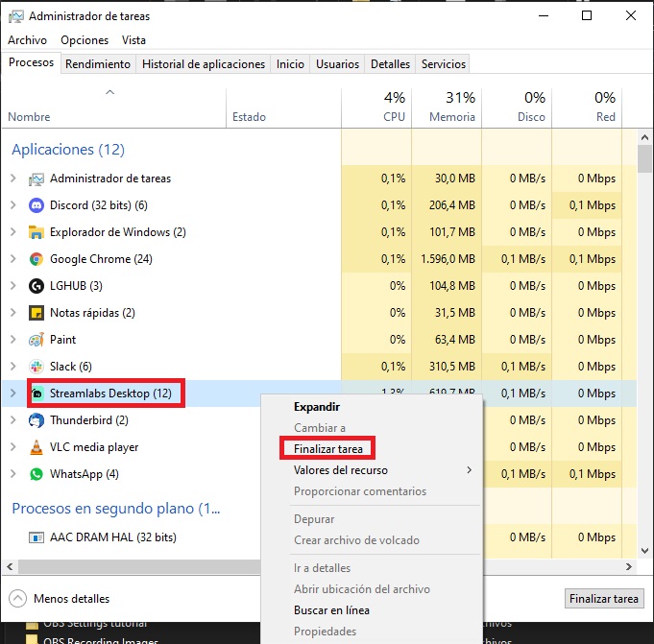
Task: Sort processes by Memoria column
Action: click(x=452, y=107)
